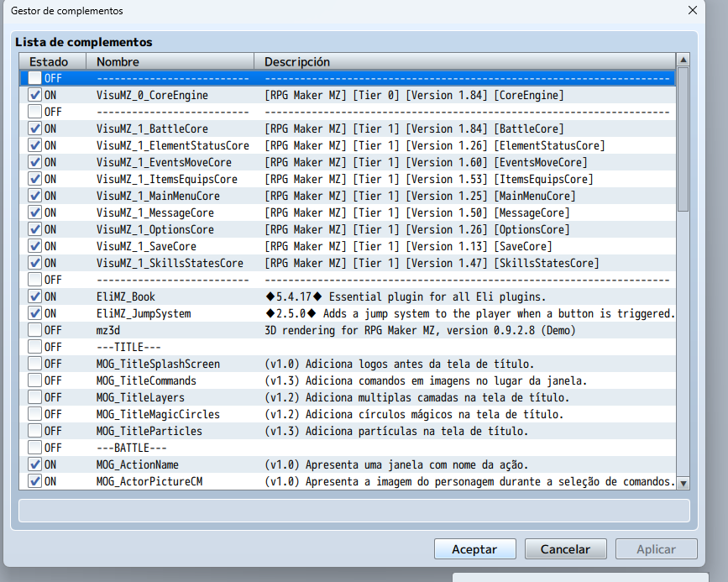Screen dimensions: 728x582
Task: Uncheck the VisuMZ_1_MessageCore checkbox
Action: (x=34, y=212)
